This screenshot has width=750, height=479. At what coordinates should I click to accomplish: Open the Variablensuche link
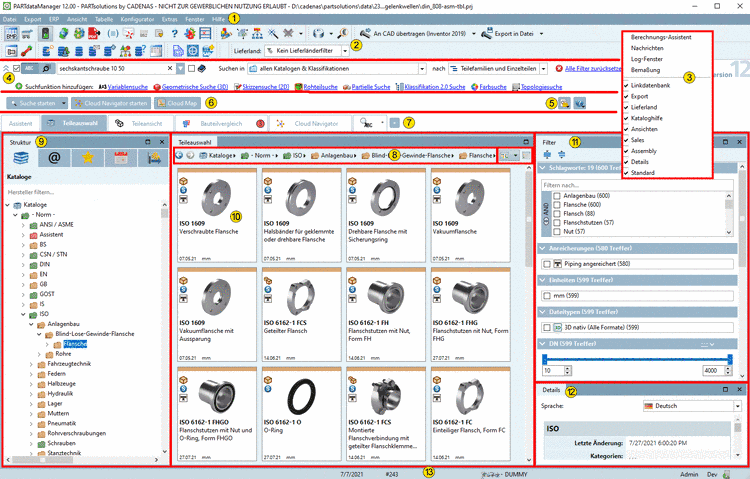pyautogui.click(x=128, y=87)
